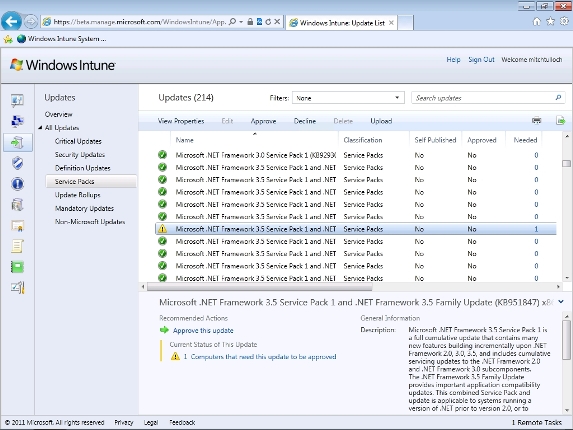Click the Approve this update link

pos(203,330)
